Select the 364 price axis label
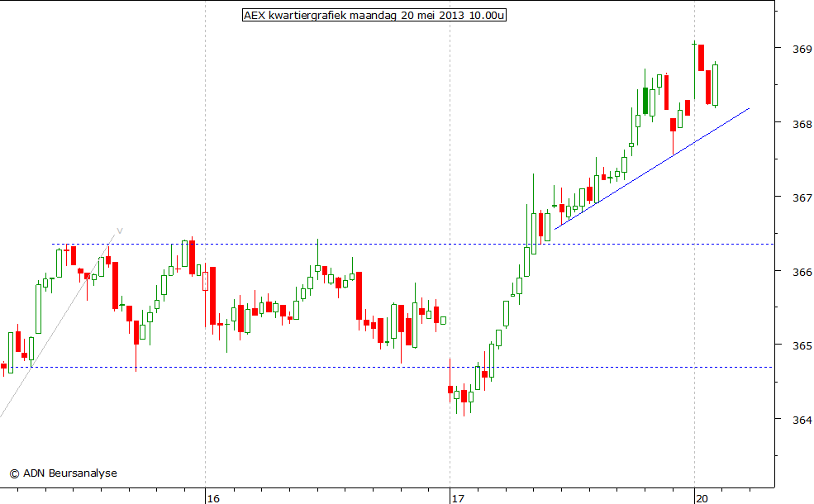This screenshot has width=814, height=504. pos(802,420)
